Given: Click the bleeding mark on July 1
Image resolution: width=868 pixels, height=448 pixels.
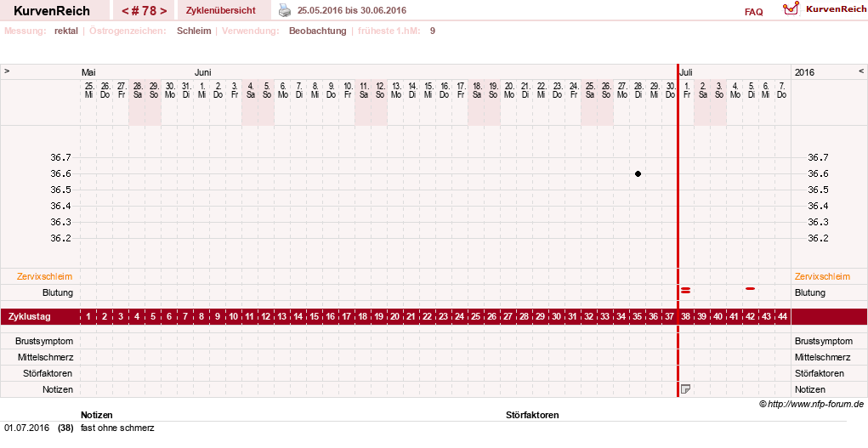Looking at the screenshot, I should (x=685, y=290).
